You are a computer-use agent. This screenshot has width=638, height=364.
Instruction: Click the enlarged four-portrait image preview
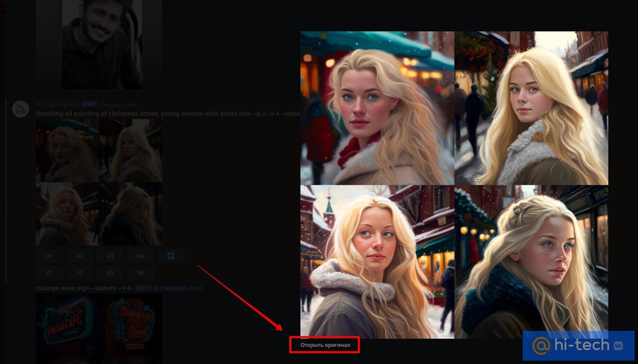(x=454, y=185)
